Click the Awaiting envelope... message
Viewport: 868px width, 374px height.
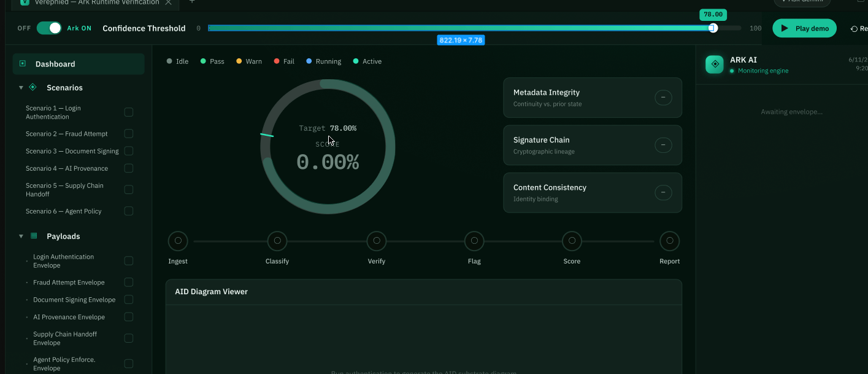point(791,112)
